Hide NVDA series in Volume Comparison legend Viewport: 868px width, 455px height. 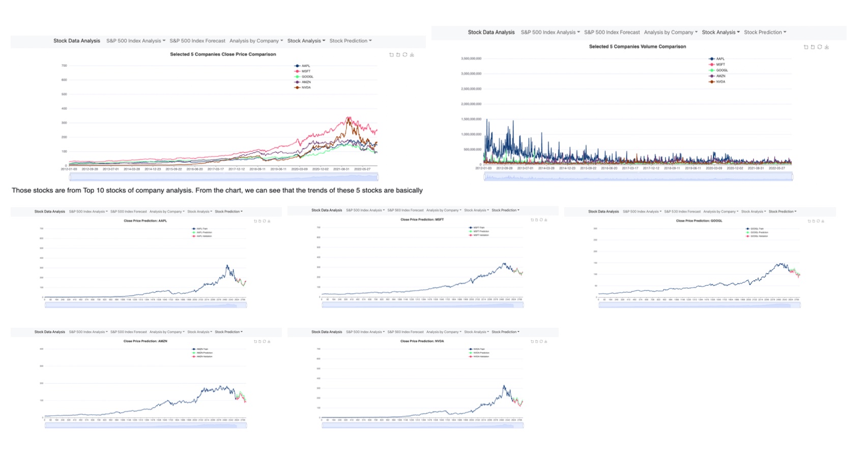717,81
